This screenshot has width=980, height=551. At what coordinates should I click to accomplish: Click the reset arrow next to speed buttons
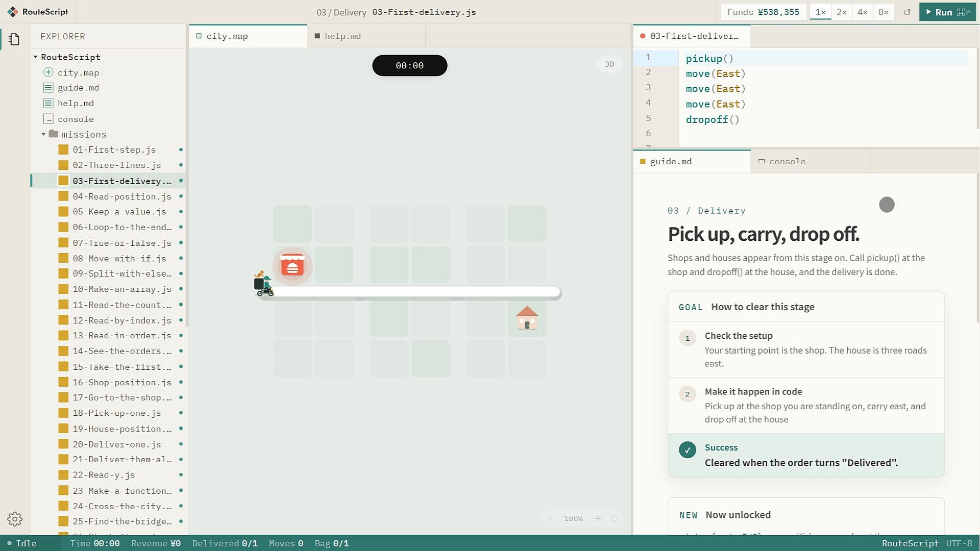[907, 12]
